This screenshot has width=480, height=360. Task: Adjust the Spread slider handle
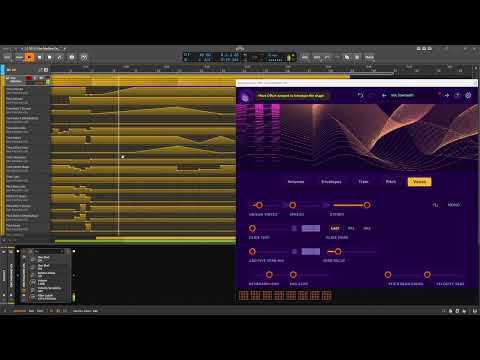pos(293,205)
